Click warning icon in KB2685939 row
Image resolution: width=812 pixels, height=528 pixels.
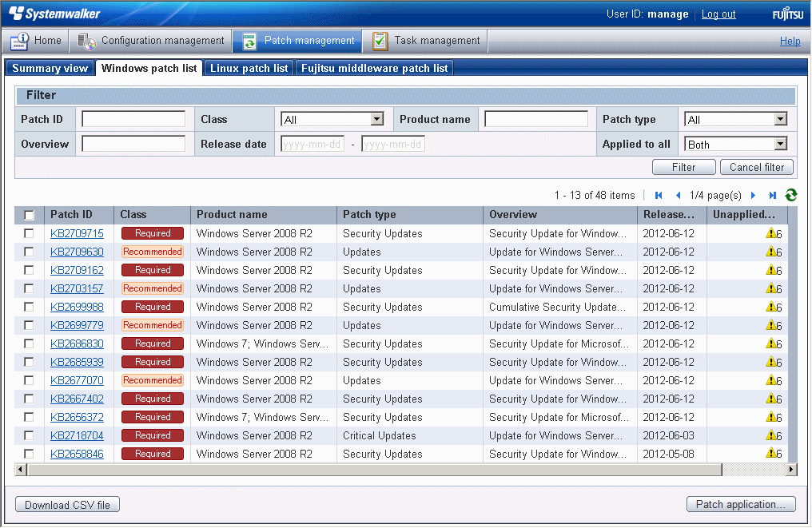pyautogui.click(x=771, y=362)
